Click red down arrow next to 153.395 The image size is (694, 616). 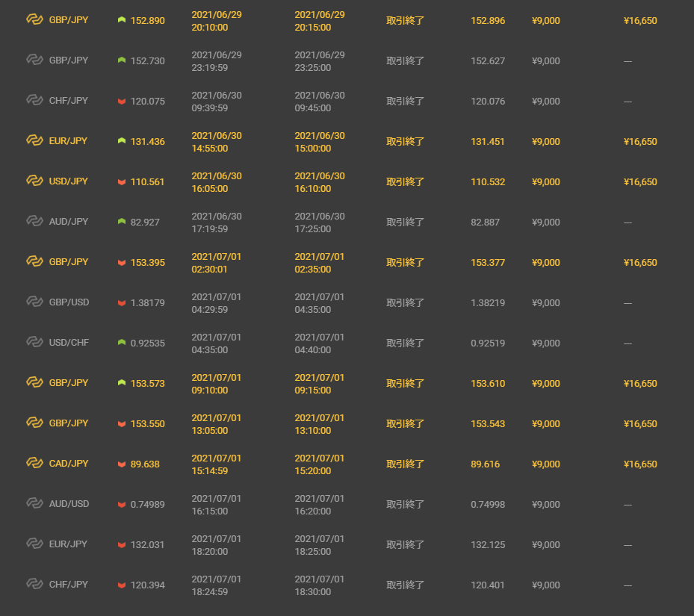(122, 262)
